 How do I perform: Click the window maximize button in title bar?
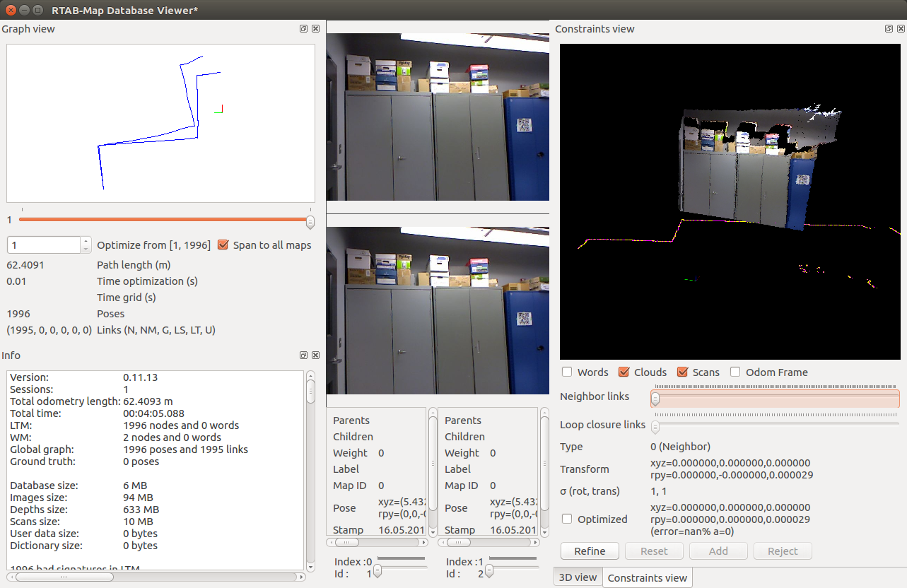point(39,11)
